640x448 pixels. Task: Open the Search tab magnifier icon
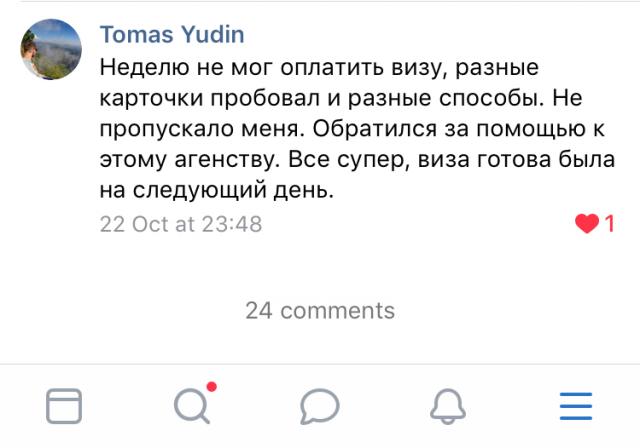190,406
